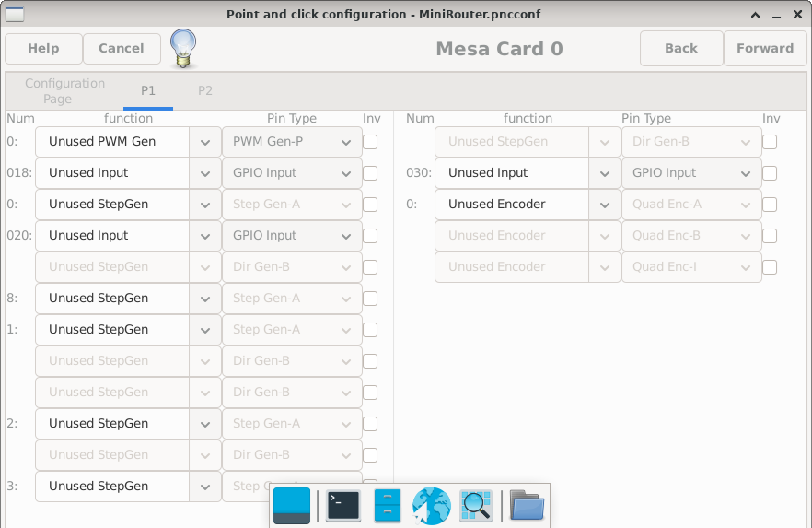812x528 pixels.
Task: Switch to the Configuration Page tab
Action: click(64, 90)
